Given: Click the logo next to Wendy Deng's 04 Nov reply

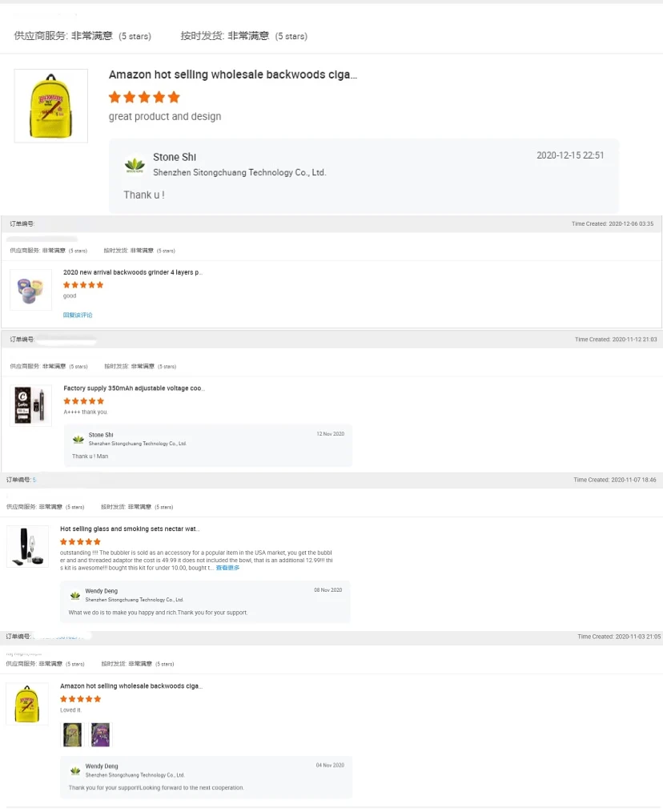Looking at the screenshot, I should point(75,770).
